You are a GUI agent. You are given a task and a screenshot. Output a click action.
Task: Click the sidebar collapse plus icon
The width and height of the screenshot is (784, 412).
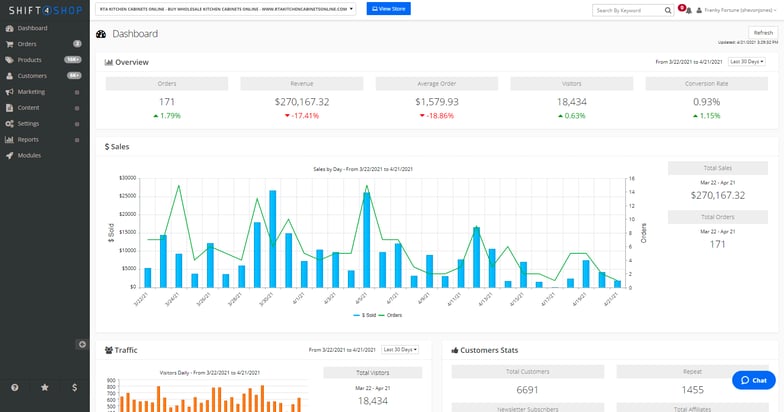[82, 344]
